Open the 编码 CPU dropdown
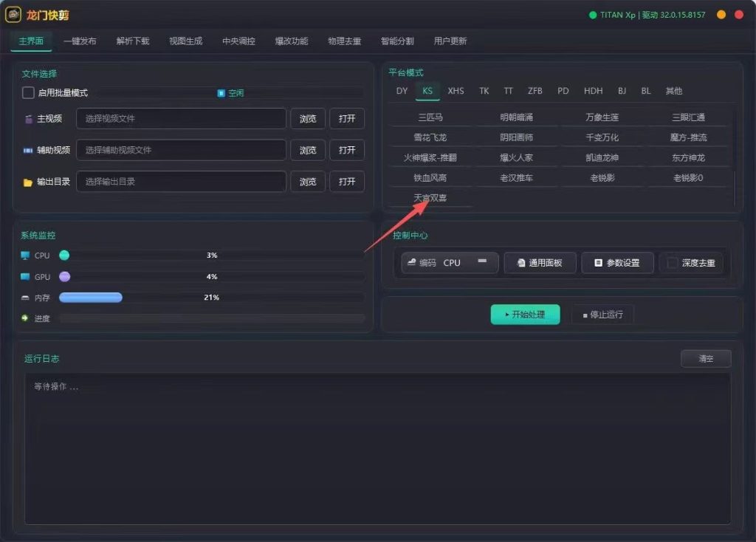The image size is (756, 542). [x=450, y=263]
